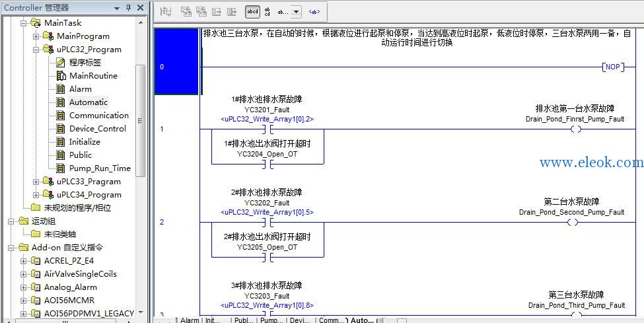This screenshot has width=644, height=323.
Task: Switch to the Pump... routine tab
Action: tap(272, 320)
